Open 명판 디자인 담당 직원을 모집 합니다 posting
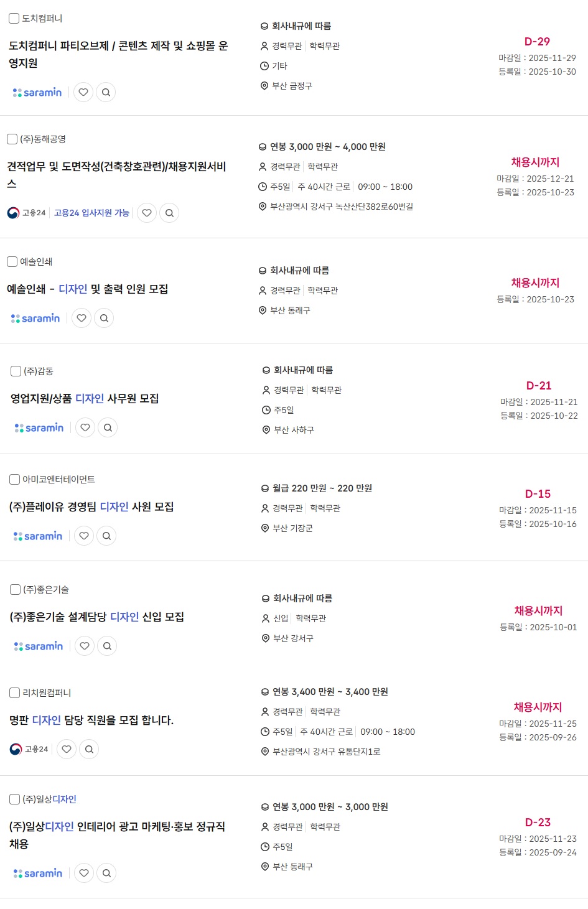Image resolution: width=588 pixels, height=909 pixels. point(91,720)
